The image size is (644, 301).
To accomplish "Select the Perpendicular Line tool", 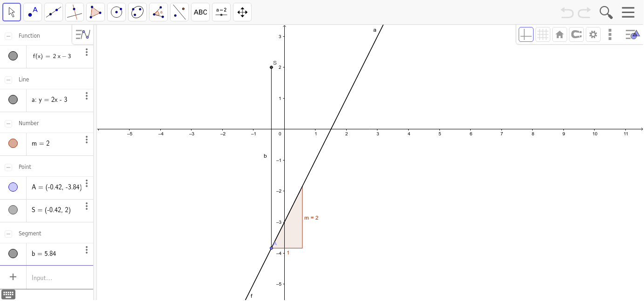I will [x=75, y=12].
